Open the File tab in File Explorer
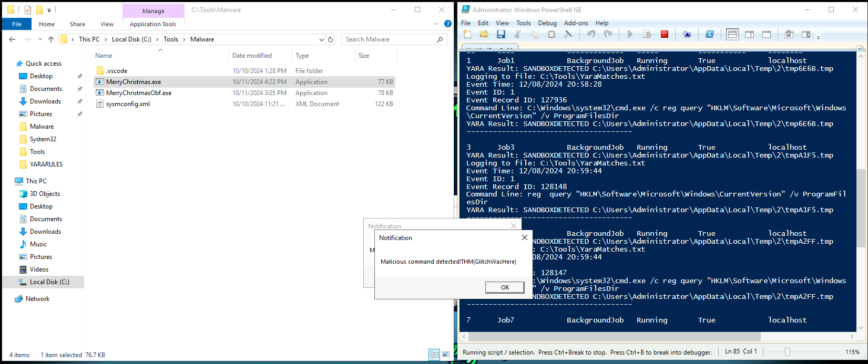 17,24
